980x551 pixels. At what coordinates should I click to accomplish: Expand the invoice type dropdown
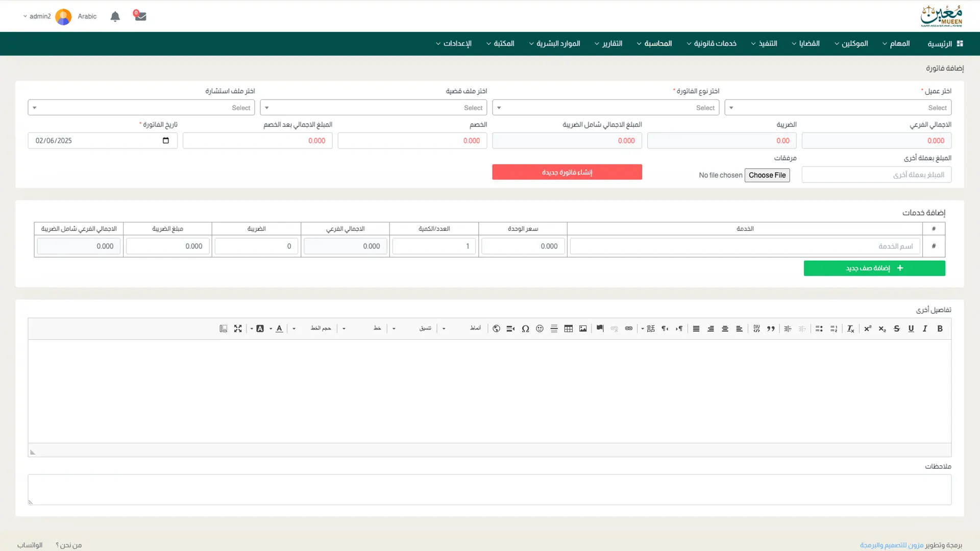(605, 108)
